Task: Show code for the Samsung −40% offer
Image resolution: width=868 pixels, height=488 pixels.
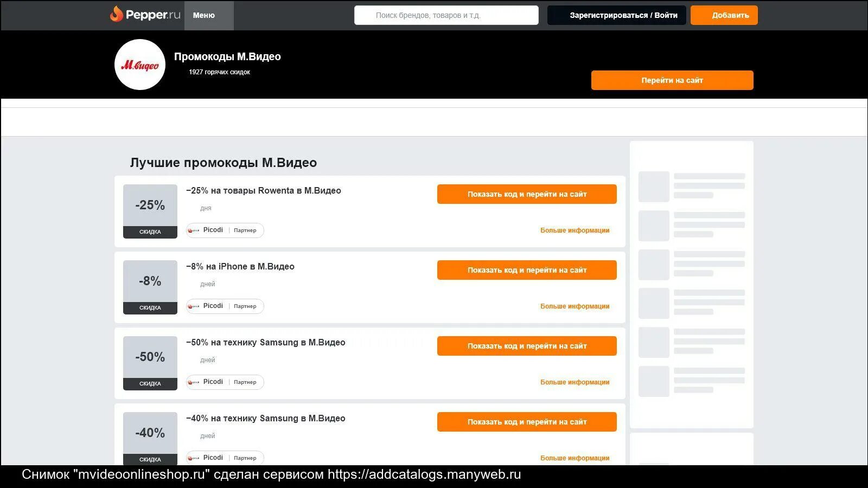Action: pyautogui.click(x=527, y=422)
